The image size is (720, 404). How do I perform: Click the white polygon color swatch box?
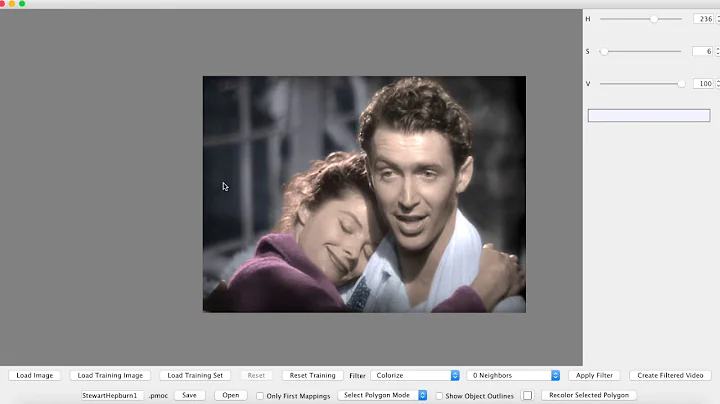(x=528, y=395)
